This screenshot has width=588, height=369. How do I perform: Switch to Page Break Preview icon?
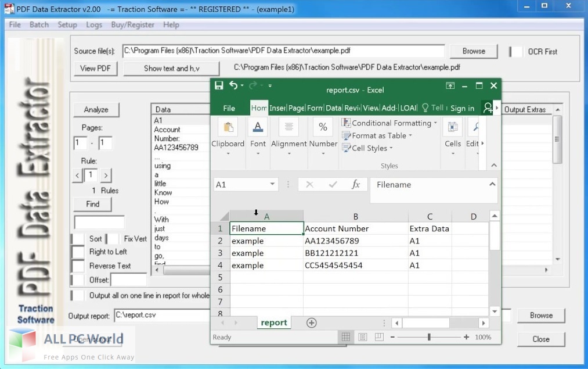click(x=379, y=336)
